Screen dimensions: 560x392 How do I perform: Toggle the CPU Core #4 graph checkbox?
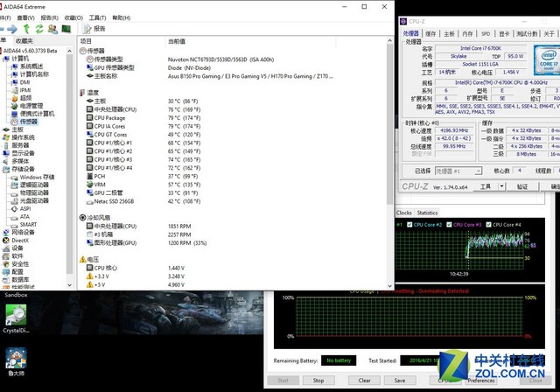point(488,225)
